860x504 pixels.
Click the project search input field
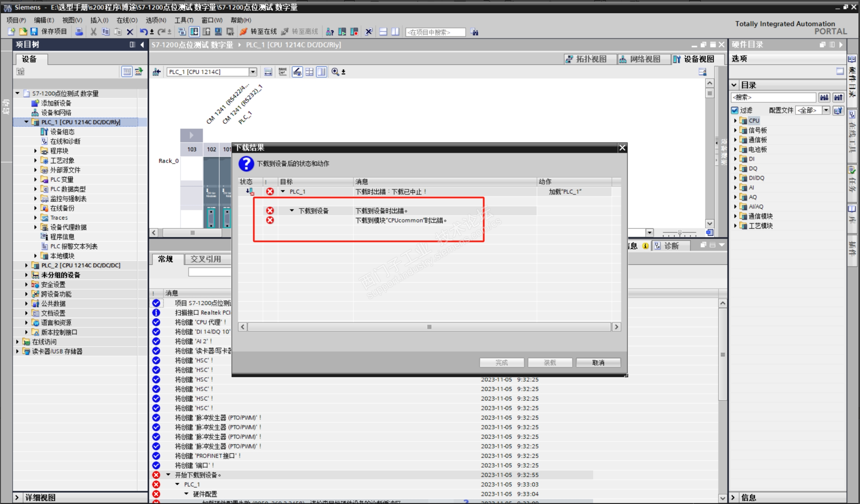pyautogui.click(x=435, y=32)
